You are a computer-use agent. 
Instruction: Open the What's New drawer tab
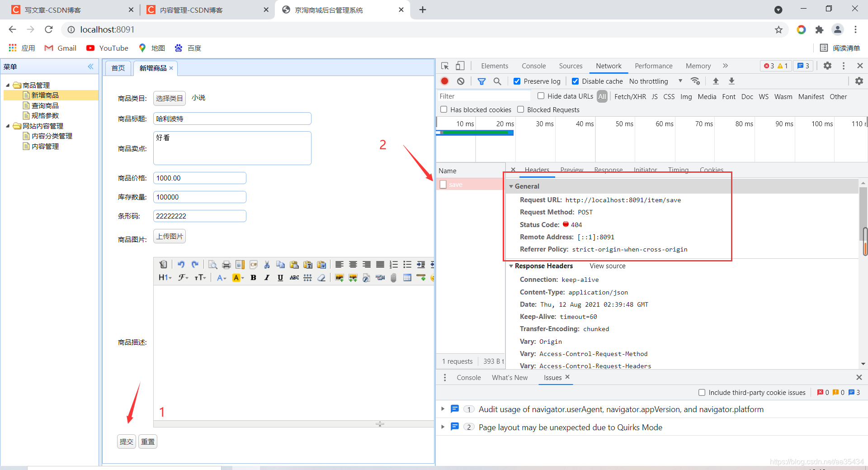tap(509, 378)
